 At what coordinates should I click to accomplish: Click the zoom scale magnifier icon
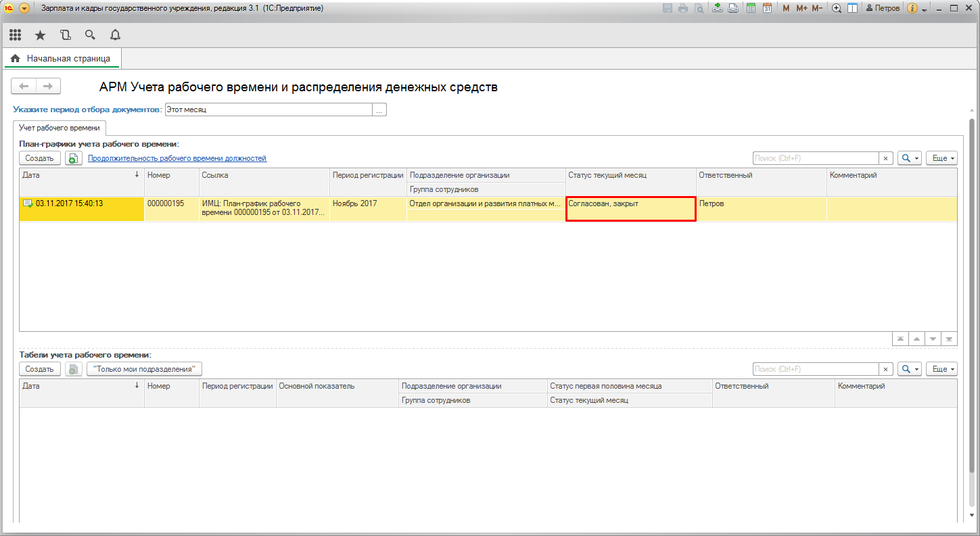pos(837,8)
